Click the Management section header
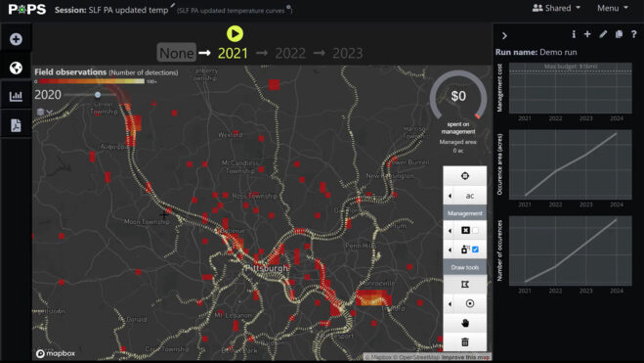 click(465, 213)
